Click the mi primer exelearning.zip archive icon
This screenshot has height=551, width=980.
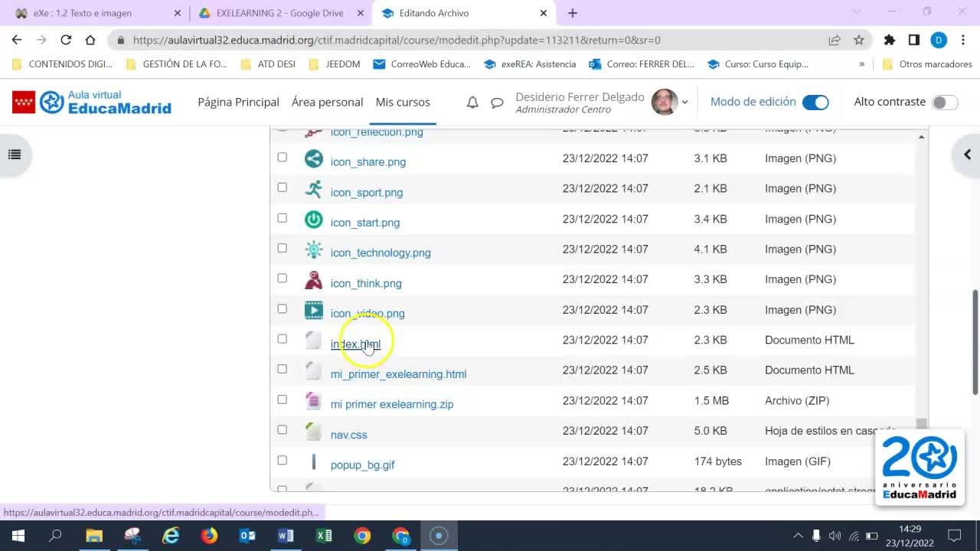point(313,401)
